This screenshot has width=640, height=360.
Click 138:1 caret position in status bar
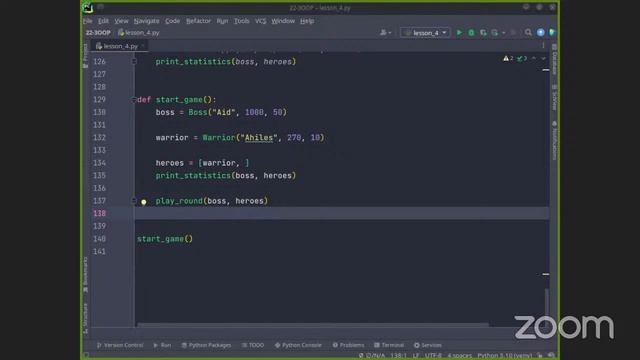(x=398, y=356)
